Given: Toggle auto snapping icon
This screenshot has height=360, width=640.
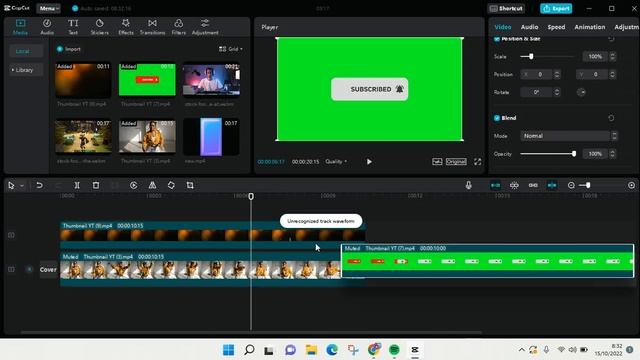Looking at the screenshot, I should (x=514, y=185).
